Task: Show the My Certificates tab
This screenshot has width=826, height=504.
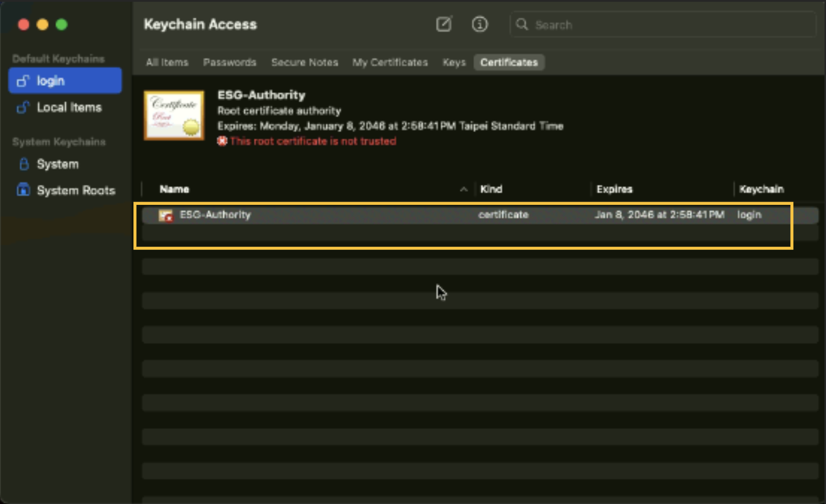Action: [x=390, y=63]
